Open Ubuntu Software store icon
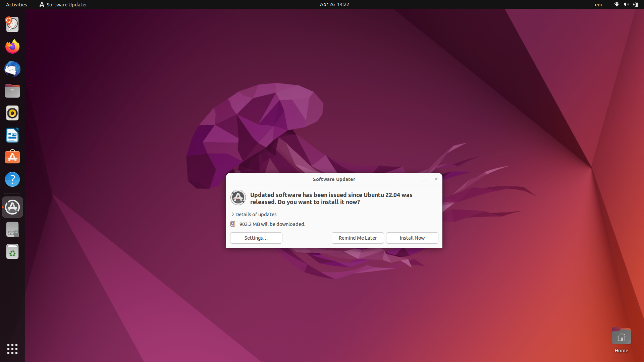 (x=12, y=157)
